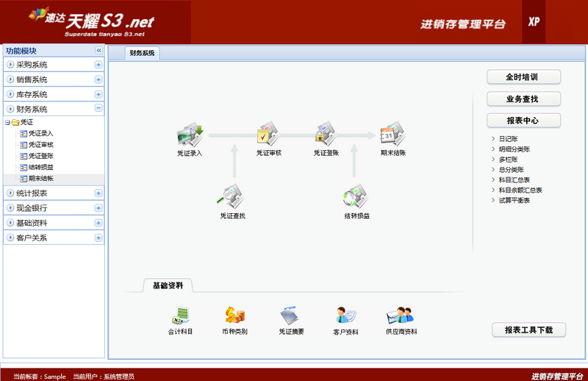
Task: Open the 供应商资料 supplier icon
Action: click(x=401, y=316)
